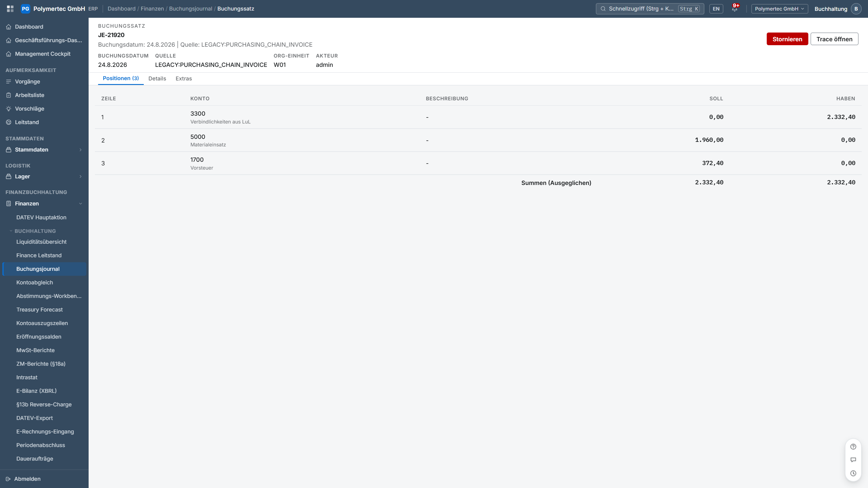The height and width of the screenshot is (488, 868).
Task: Click the Leitstand icon in sidebar
Action: point(9,122)
